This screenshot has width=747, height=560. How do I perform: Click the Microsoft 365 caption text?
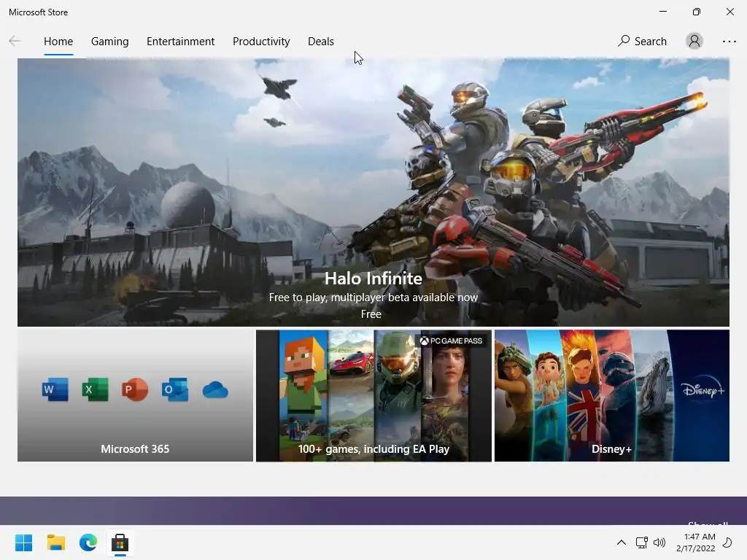(135, 449)
